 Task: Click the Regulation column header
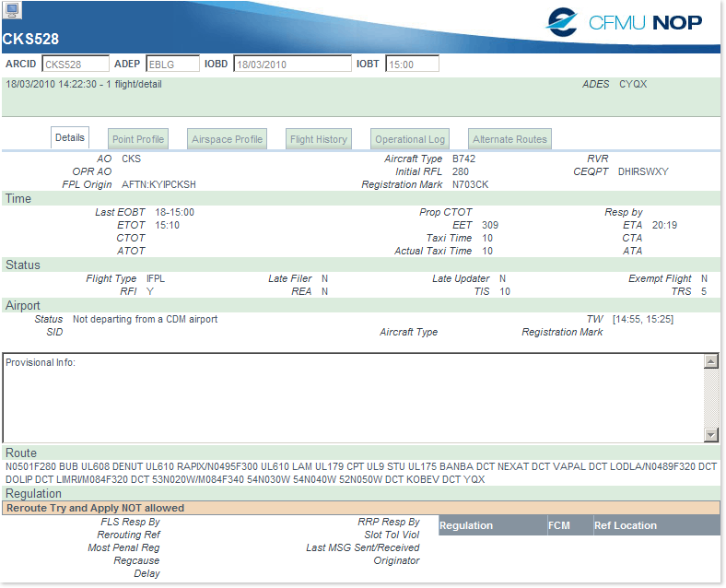point(491,525)
